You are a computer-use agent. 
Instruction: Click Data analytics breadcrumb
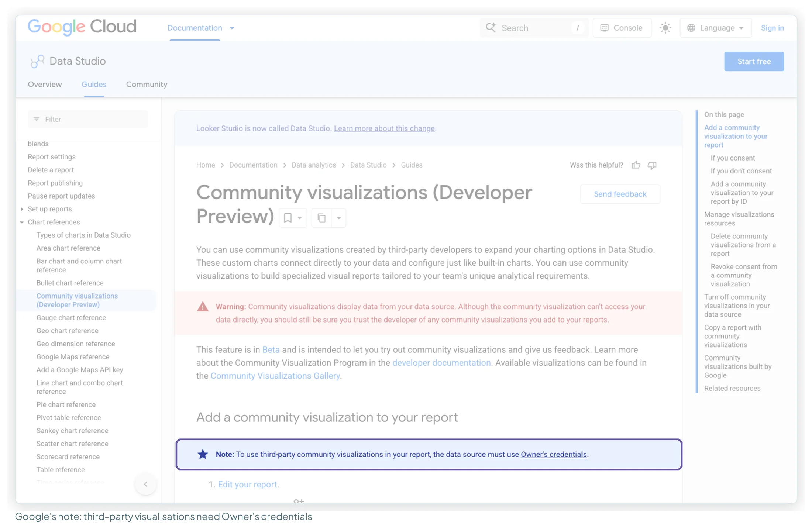tap(314, 165)
